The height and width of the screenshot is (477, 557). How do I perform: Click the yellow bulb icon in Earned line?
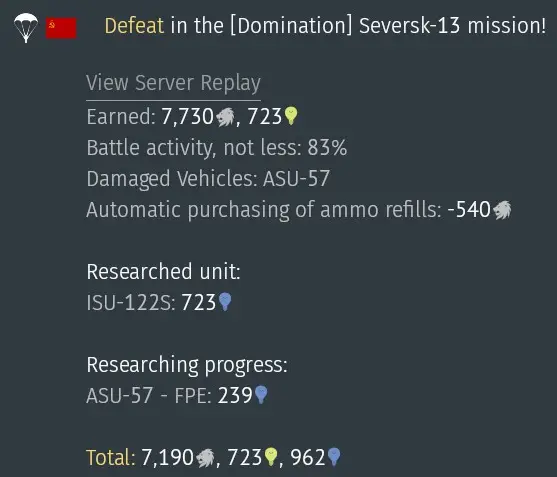pyautogui.click(x=291, y=116)
